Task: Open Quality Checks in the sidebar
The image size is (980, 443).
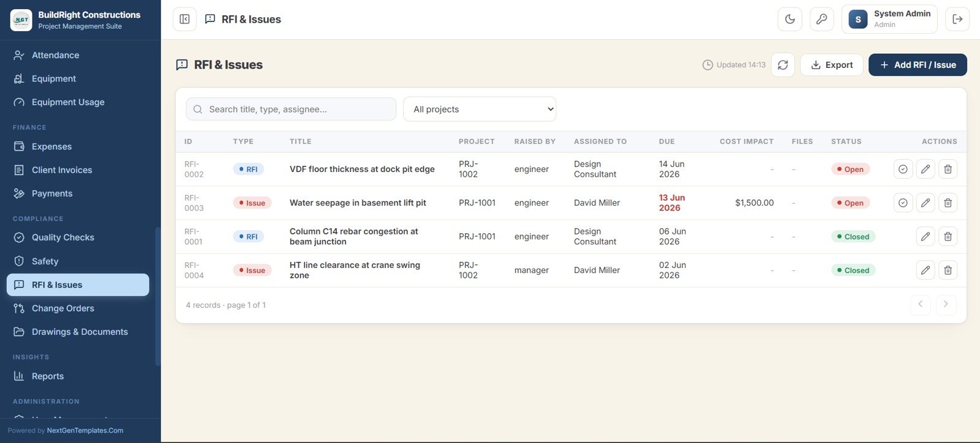Action: click(x=78, y=237)
